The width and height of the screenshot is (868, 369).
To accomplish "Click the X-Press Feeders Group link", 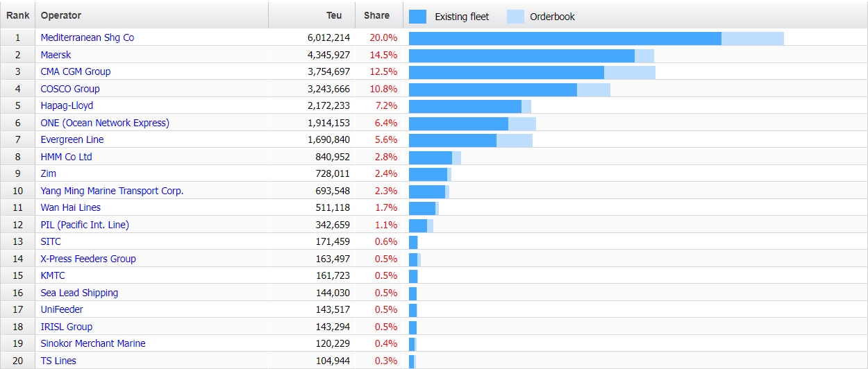I will [87, 259].
